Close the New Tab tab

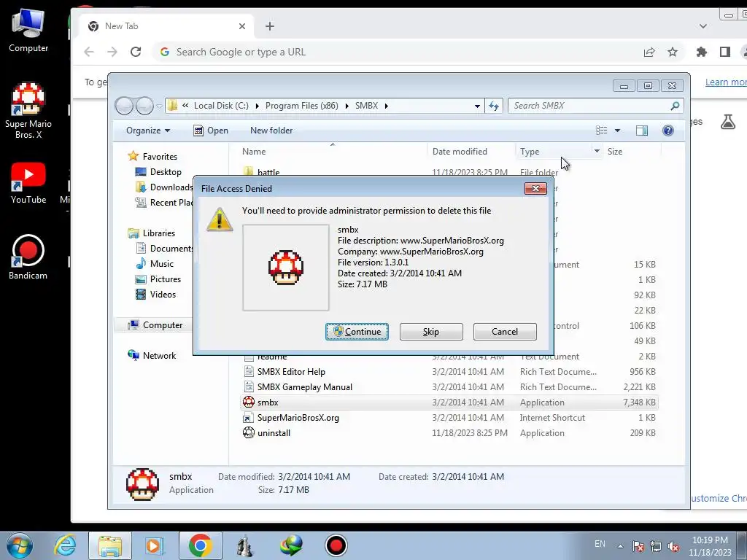click(242, 26)
